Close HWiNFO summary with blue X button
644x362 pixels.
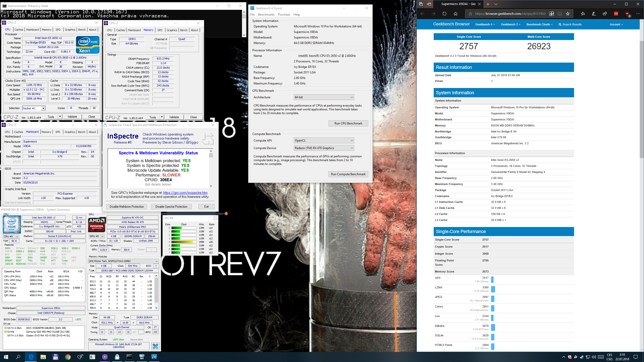click(x=155, y=346)
